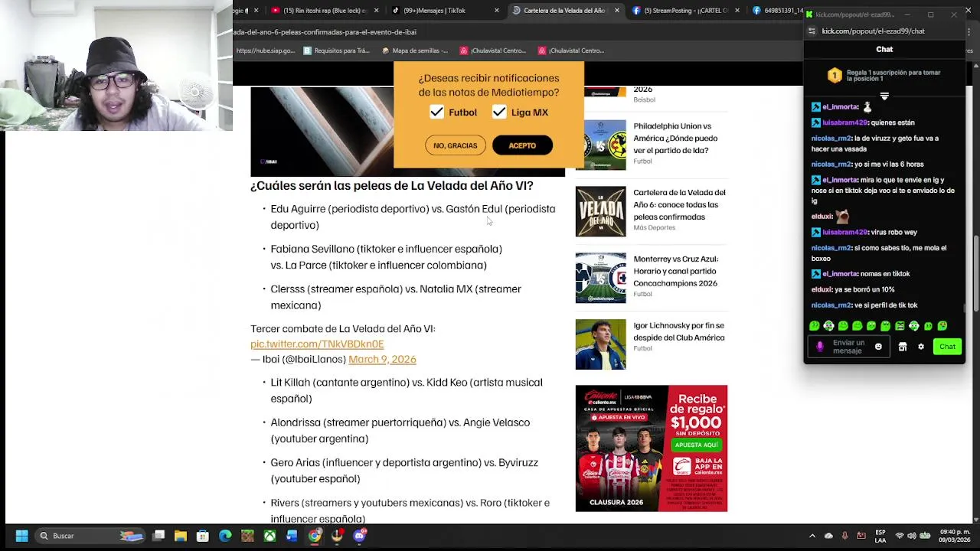Toggle the Liga MX notification checkbox
Screen dimensions: 980x551
499,112
